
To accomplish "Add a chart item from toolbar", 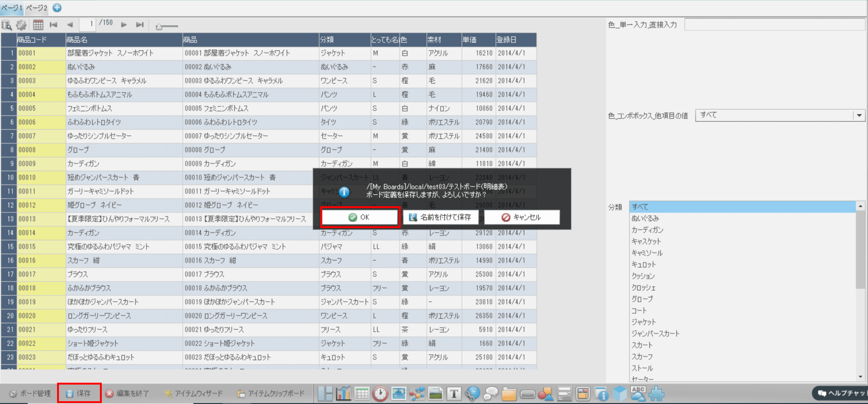I will tap(344, 394).
